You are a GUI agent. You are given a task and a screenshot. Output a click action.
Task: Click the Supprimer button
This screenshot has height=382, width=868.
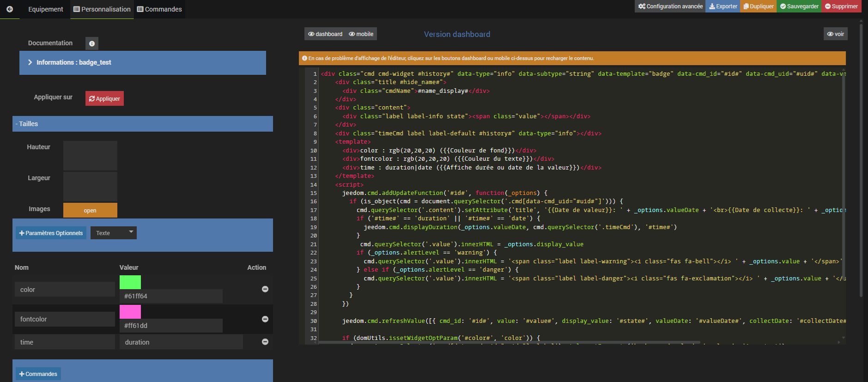841,6
